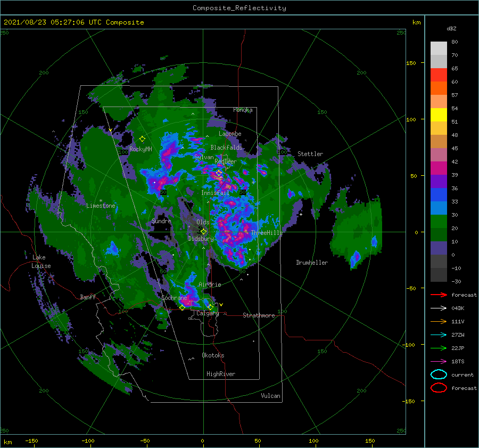Click the Lake Louise label
Image resolution: width=479 pixels, height=448 pixels.
[x=41, y=262]
